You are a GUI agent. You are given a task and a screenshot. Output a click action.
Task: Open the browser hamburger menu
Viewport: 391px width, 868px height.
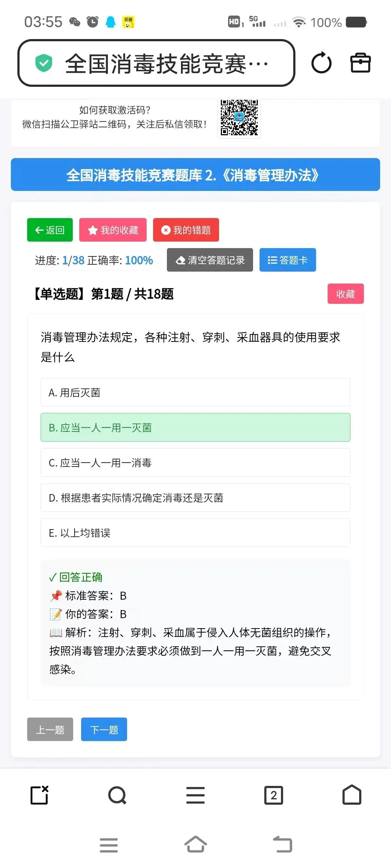pyautogui.click(x=195, y=795)
